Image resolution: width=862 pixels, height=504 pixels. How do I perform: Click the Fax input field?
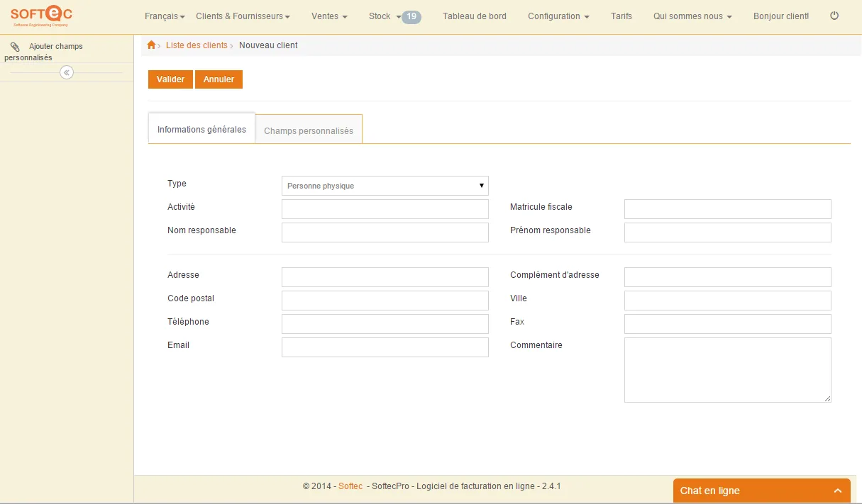point(728,324)
